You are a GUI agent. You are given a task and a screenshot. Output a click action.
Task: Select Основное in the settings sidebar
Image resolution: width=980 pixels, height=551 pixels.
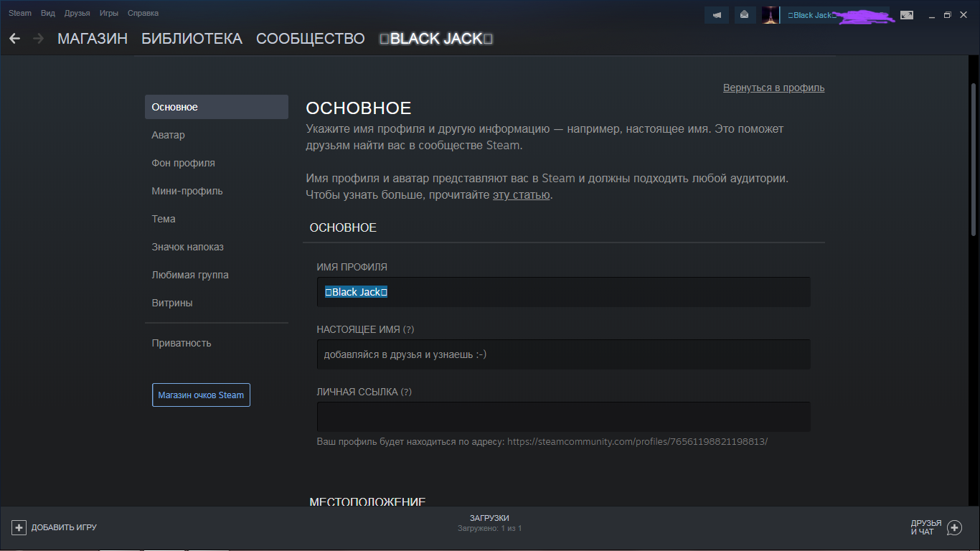(217, 107)
